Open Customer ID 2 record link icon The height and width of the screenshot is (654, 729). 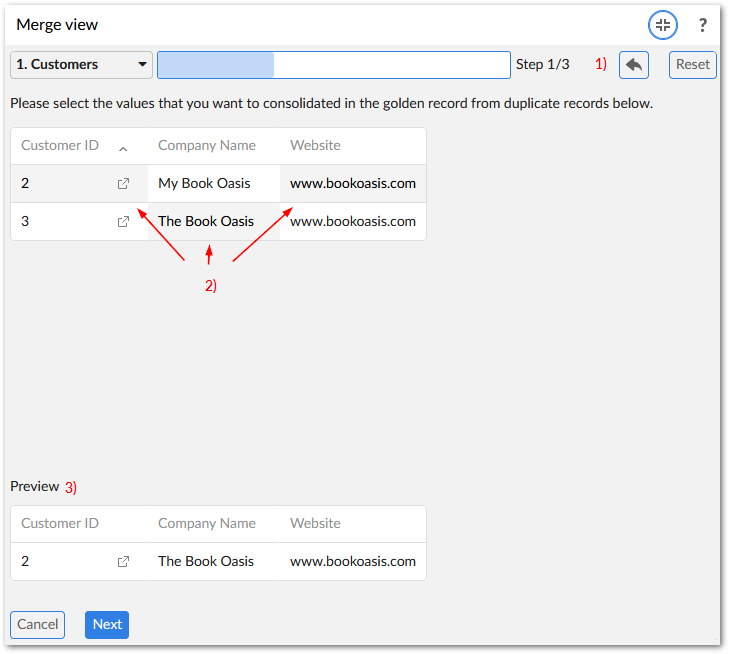[123, 184]
